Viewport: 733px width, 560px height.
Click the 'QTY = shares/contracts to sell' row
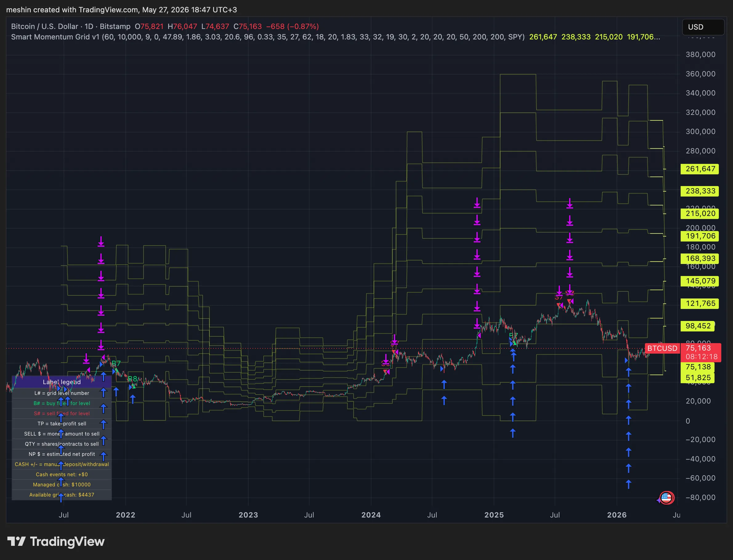[62, 444]
